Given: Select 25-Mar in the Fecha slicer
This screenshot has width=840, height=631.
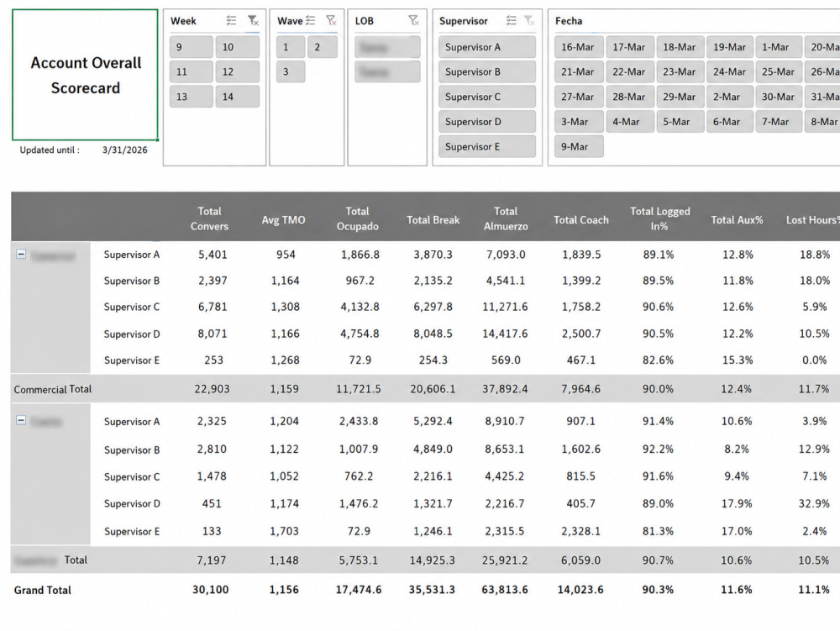Looking at the screenshot, I should click(779, 71).
